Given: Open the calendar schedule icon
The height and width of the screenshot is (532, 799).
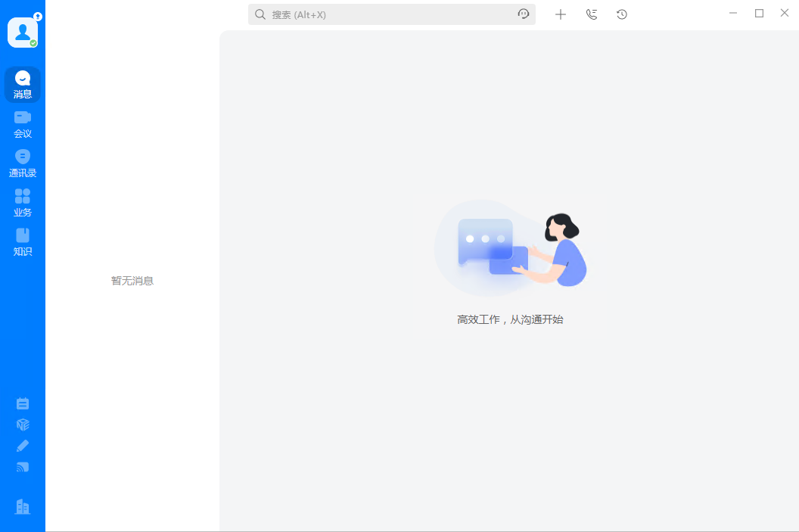Looking at the screenshot, I should coord(23,403).
